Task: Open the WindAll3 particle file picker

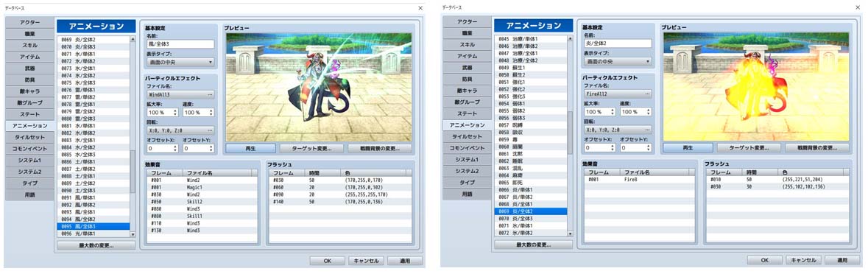Action: (x=180, y=95)
